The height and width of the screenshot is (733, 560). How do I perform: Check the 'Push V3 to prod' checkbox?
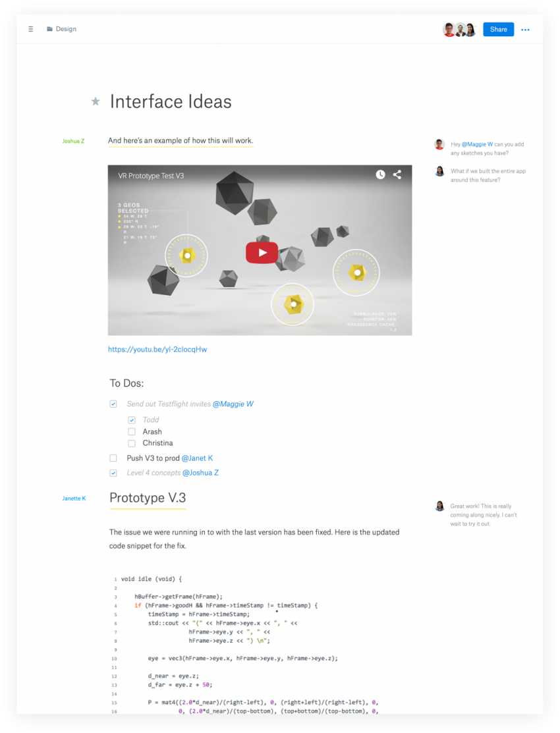(113, 458)
